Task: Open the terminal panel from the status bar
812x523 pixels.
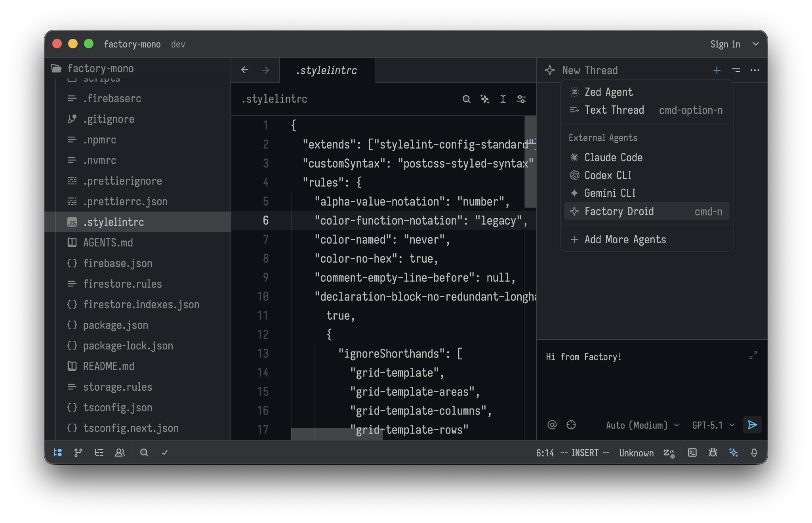Action: pyautogui.click(x=692, y=452)
